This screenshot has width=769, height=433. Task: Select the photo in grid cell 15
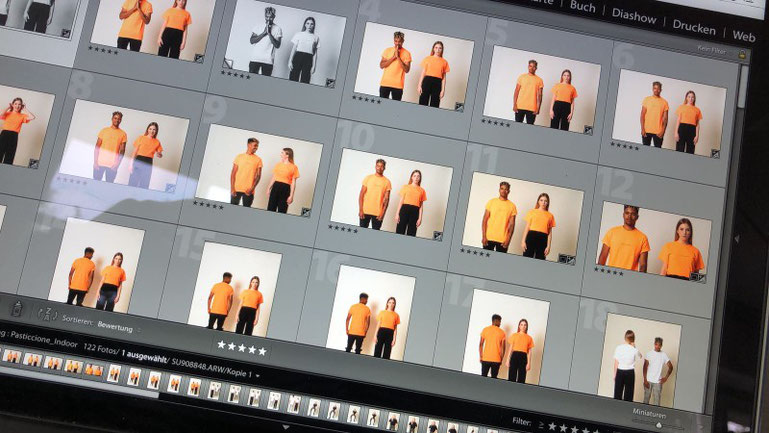click(234, 290)
